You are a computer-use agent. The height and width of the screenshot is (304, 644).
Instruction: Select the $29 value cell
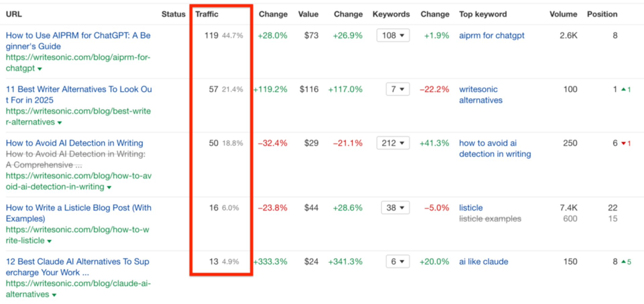311,143
